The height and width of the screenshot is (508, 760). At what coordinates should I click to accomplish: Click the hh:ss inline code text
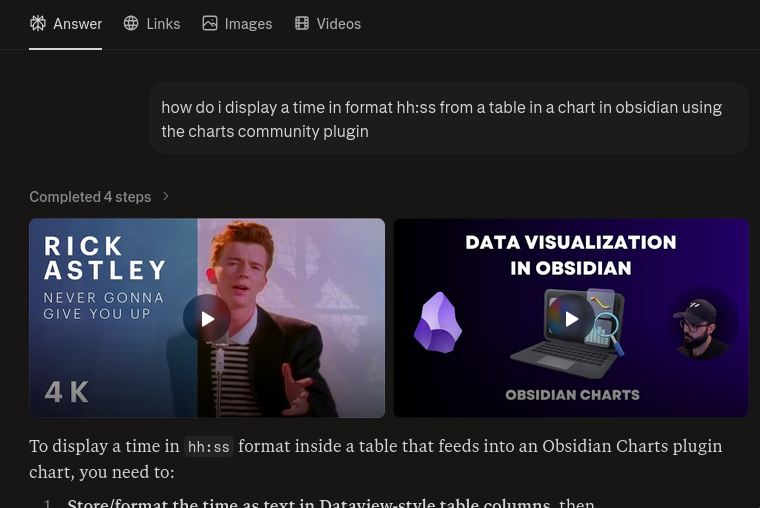[x=209, y=446]
